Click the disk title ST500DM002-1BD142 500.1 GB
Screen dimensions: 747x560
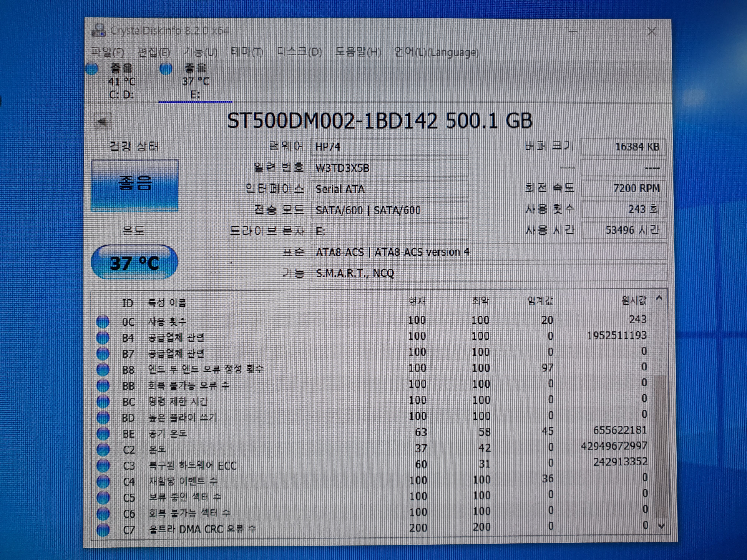(380, 121)
